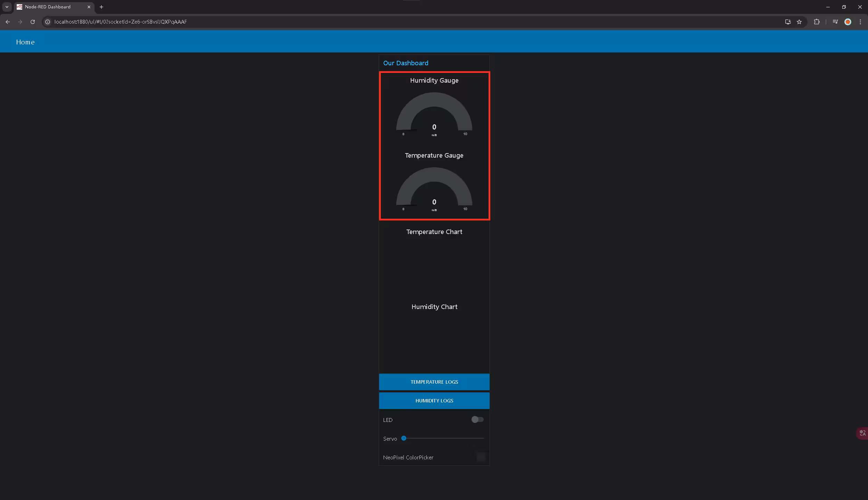This screenshot has height=500, width=868.
Task: Open the tab search dropdown arrow
Action: click(7, 7)
